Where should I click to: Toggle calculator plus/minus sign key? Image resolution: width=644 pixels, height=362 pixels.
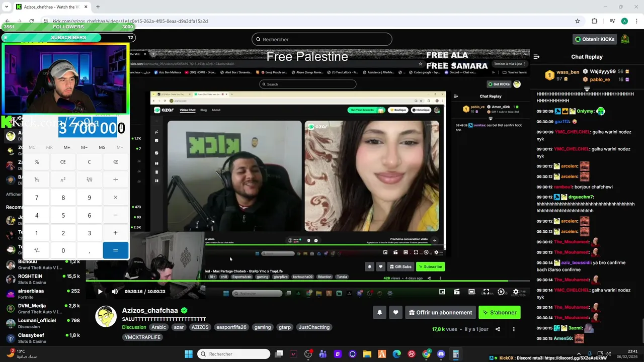pos(37,250)
